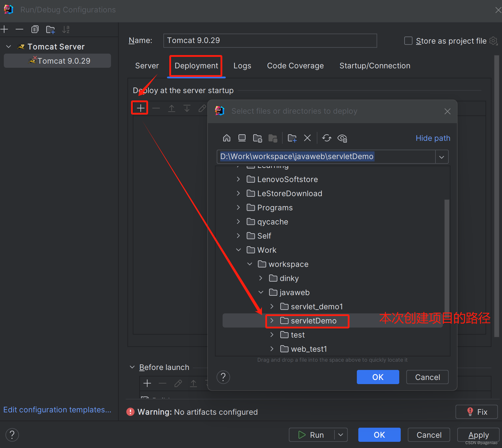Image resolution: width=502 pixels, height=448 pixels.
Task: Add Before launch task
Action: click(x=147, y=383)
